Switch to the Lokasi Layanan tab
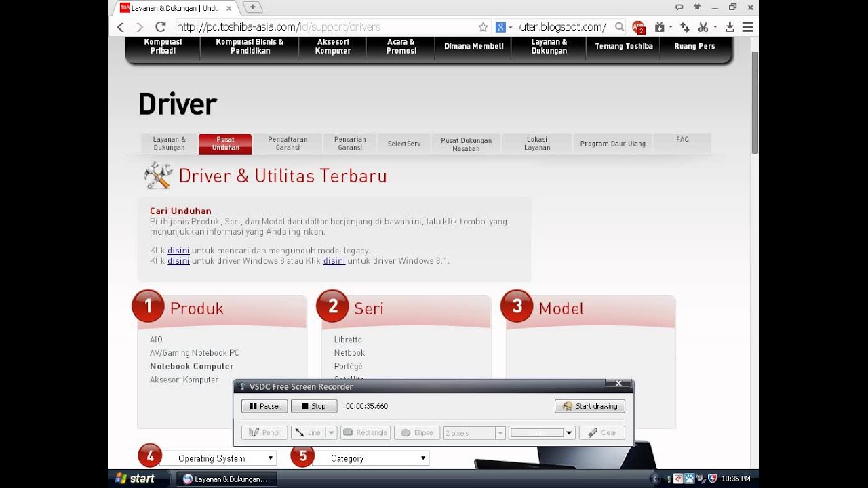 pos(536,143)
